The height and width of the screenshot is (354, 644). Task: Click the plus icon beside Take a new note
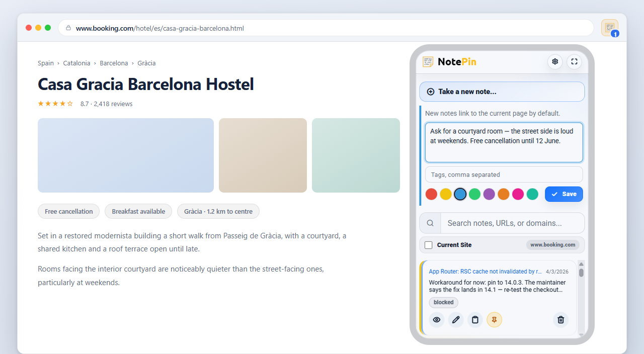point(431,92)
